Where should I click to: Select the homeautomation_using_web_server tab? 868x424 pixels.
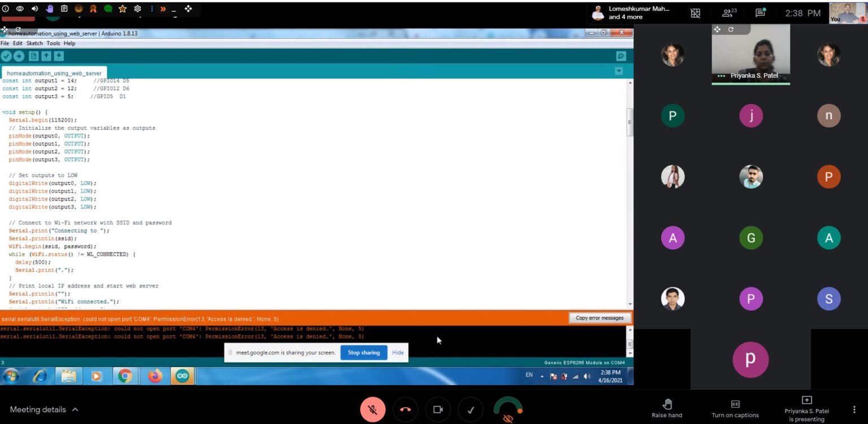pyautogui.click(x=54, y=73)
